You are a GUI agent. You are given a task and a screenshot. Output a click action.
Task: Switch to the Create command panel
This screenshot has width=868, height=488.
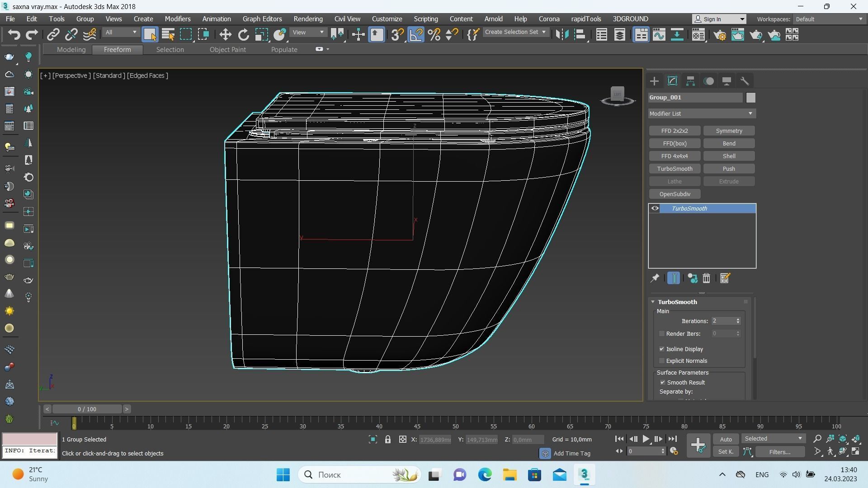tap(654, 81)
